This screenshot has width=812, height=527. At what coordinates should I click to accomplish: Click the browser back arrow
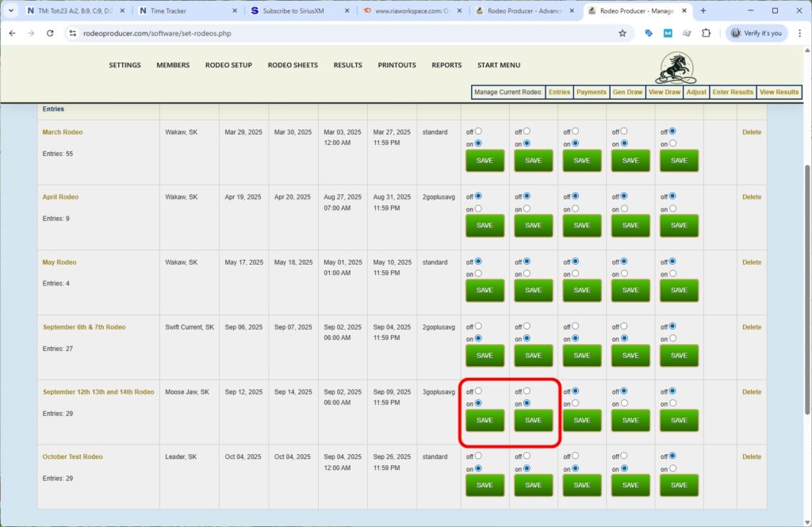(12, 33)
